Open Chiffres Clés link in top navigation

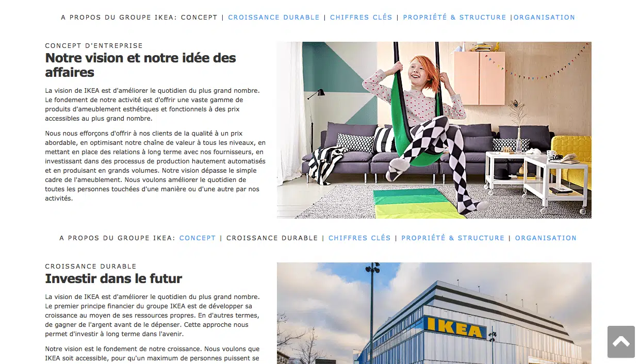361,17
